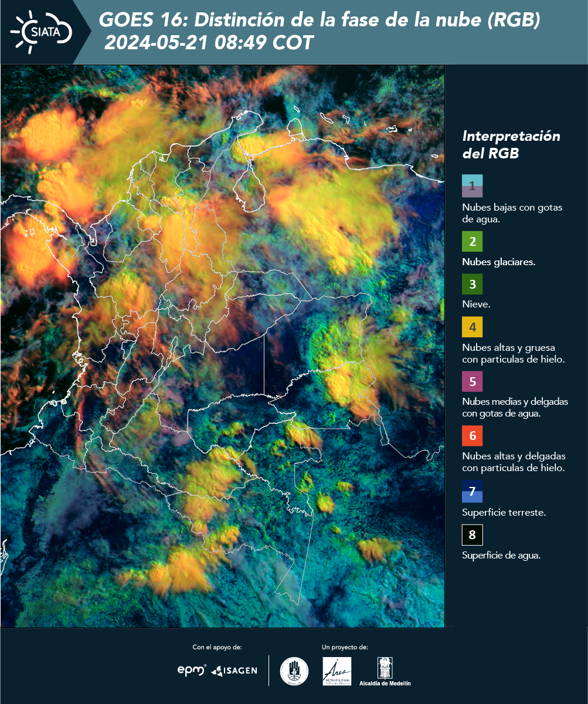Viewport: 588px width, 704px height.
Task: Select legend swatch number 1
Action: (472, 186)
